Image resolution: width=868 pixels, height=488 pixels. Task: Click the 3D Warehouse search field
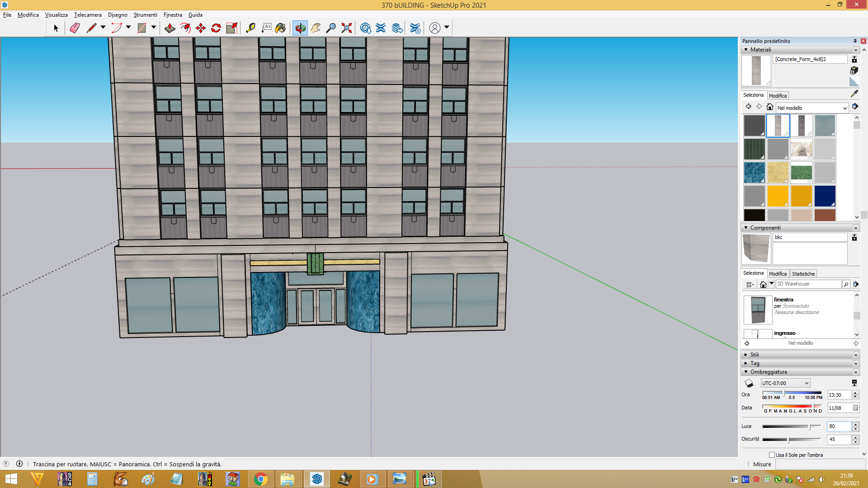coord(808,284)
